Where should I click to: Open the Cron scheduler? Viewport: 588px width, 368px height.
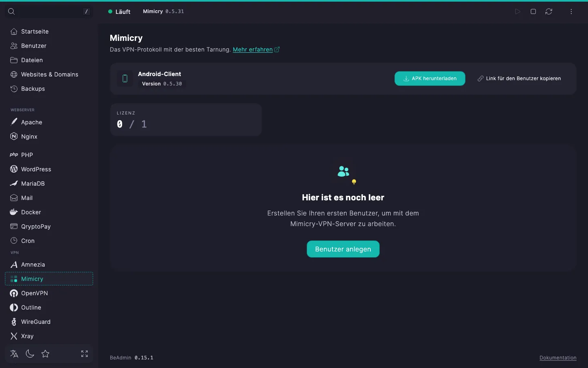click(49, 241)
